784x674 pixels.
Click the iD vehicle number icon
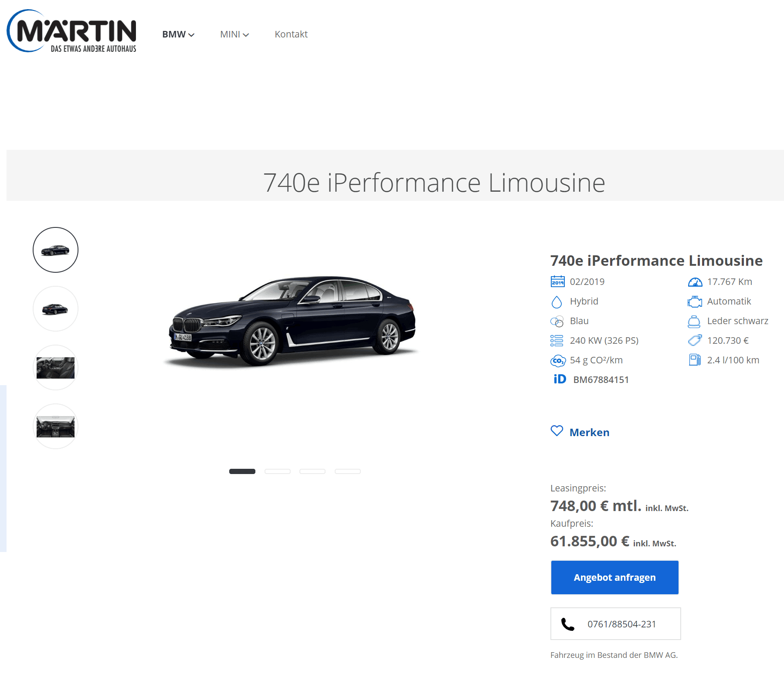coord(560,379)
